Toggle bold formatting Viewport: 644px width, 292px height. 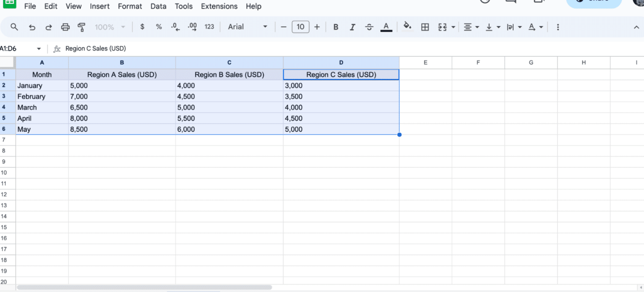click(336, 27)
